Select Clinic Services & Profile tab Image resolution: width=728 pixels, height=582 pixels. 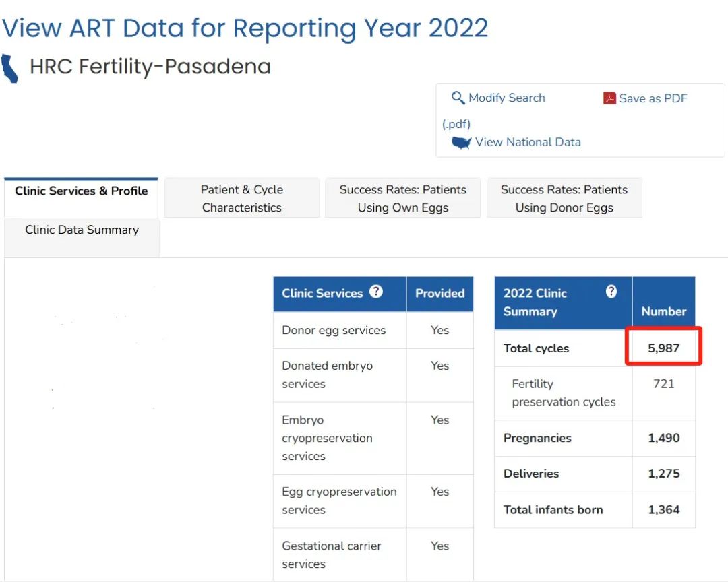pyautogui.click(x=82, y=198)
